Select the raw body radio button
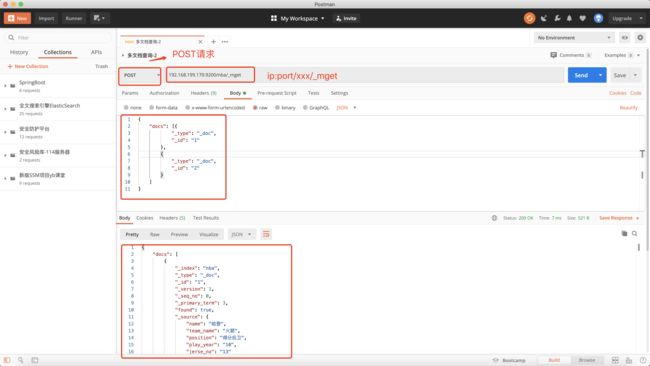Viewport: 650px width, 366px height. [255, 108]
